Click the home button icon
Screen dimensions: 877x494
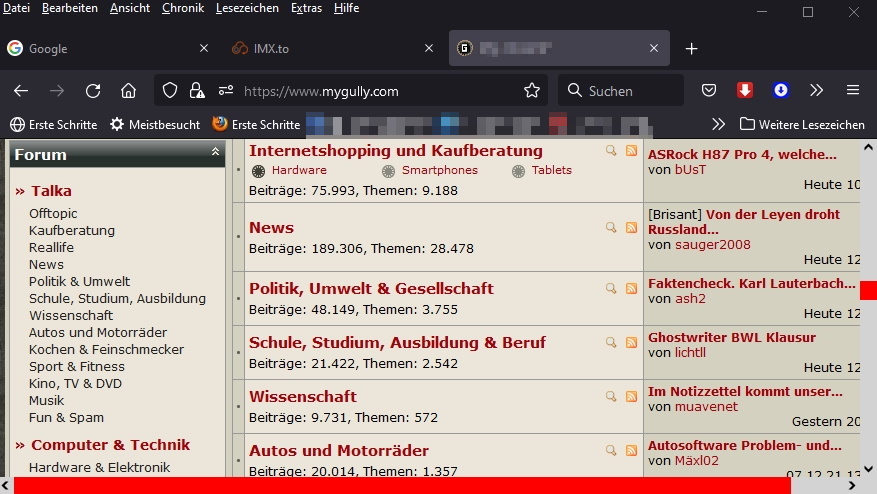(x=128, y=91)
